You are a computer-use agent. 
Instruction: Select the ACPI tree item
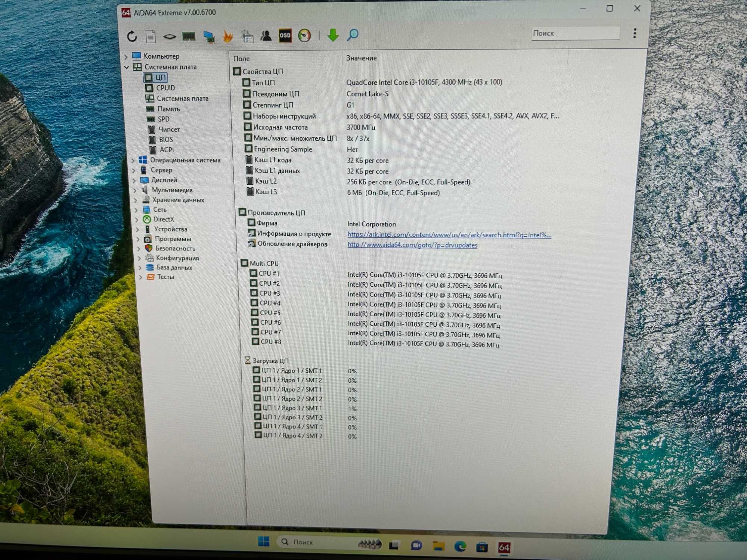pos(162,150)
